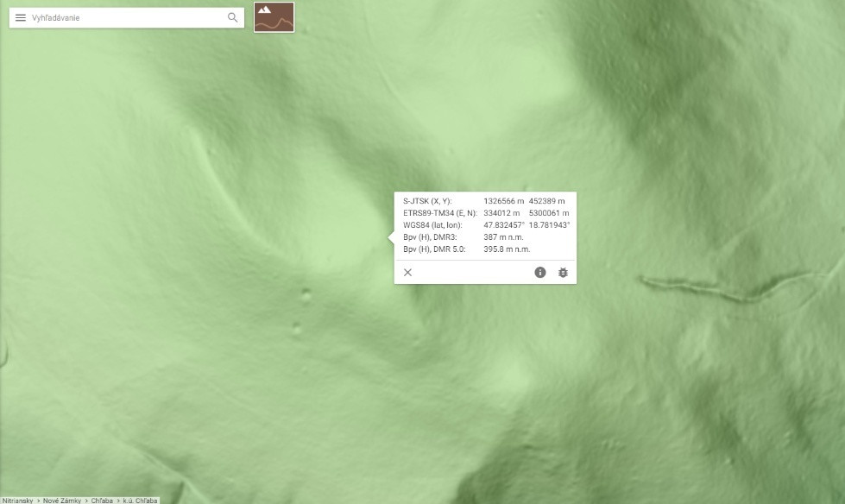Switch basemap using the brown terrain thumbnail
Image resolution: width=845 pixels, height=504 pixels.
coord(274,17)
